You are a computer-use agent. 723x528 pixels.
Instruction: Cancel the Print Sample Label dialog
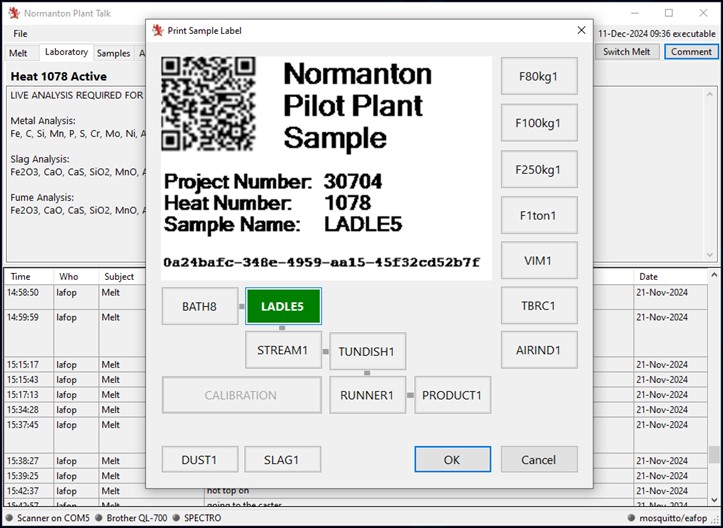pos(539,459)
